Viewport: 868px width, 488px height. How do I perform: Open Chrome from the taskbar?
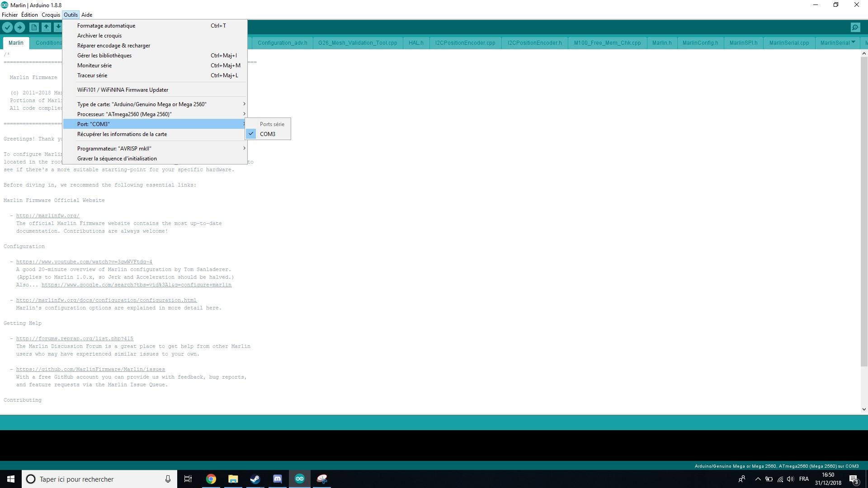(211, 479)
